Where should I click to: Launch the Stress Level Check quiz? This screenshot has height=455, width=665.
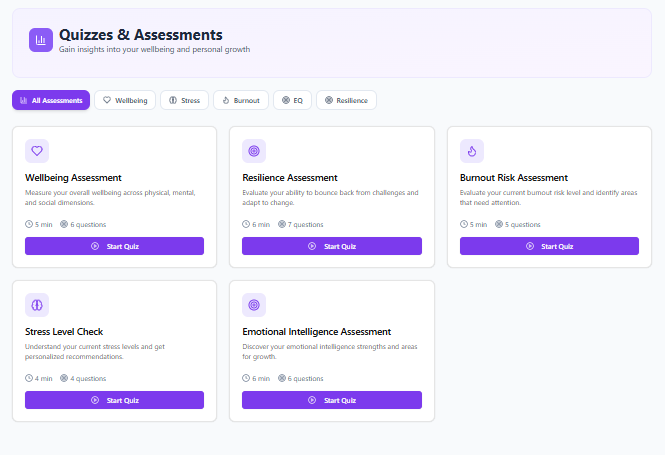(114, 400)
